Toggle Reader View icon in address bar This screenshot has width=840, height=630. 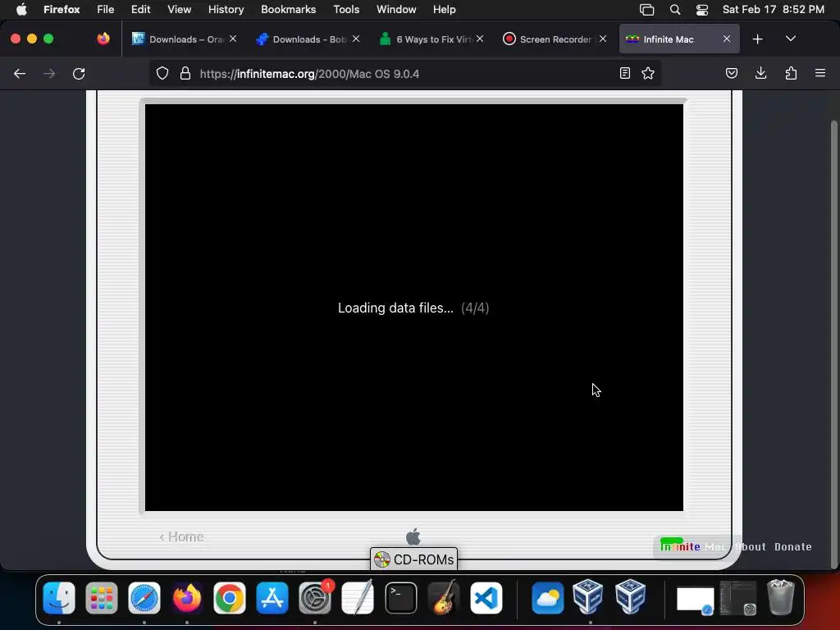(624, 73)
